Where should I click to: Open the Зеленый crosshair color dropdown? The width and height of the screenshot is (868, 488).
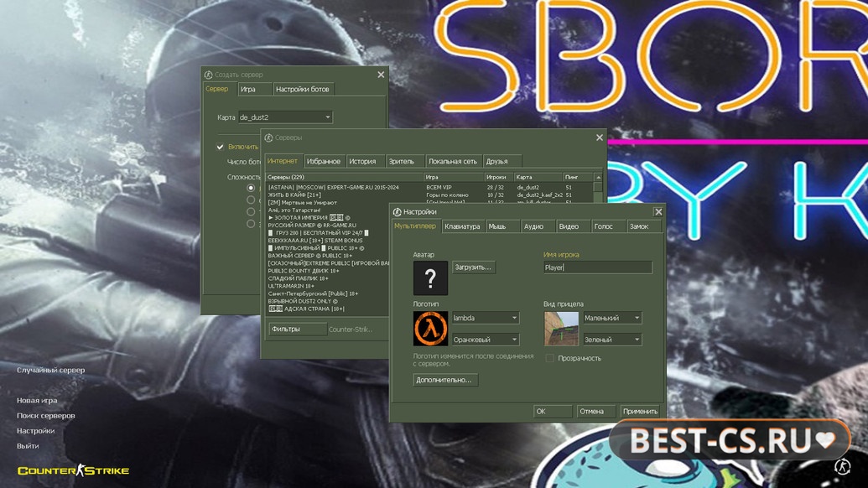(x=612, y=339)
